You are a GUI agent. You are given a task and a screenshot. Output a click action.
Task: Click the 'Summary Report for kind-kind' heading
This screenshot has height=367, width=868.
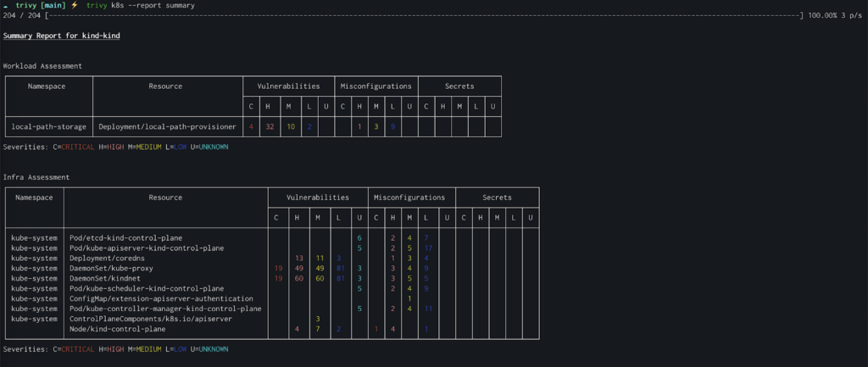tap(61, 36)
